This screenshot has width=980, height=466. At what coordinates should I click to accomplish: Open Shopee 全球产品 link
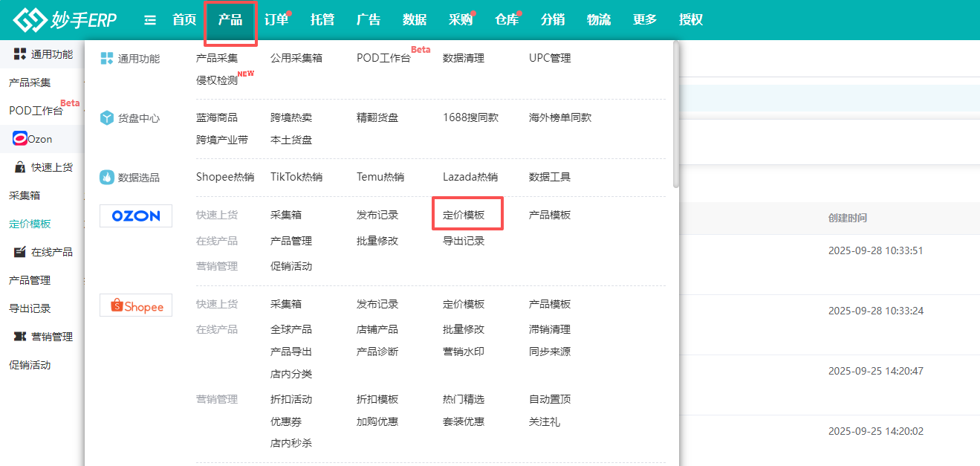291,329
